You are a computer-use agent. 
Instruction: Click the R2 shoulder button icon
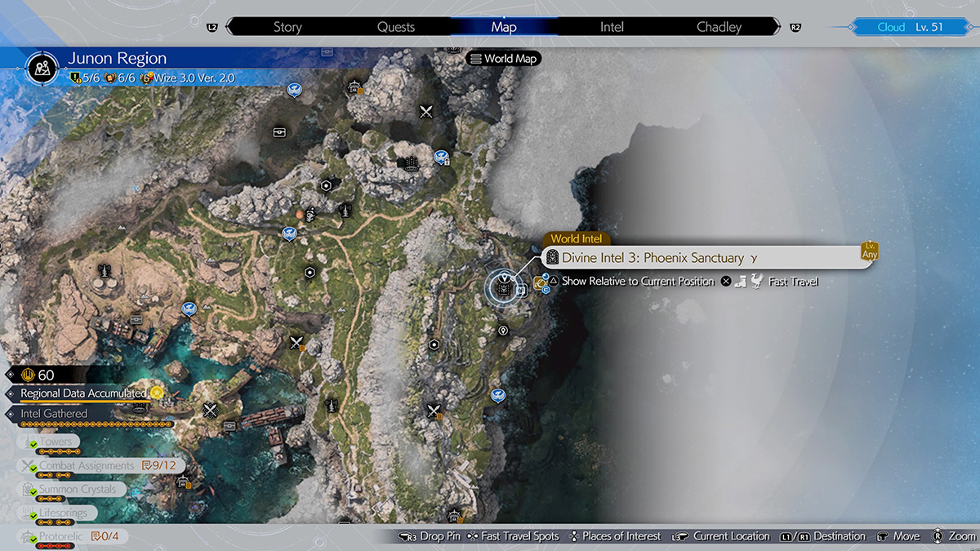(795, 27)
